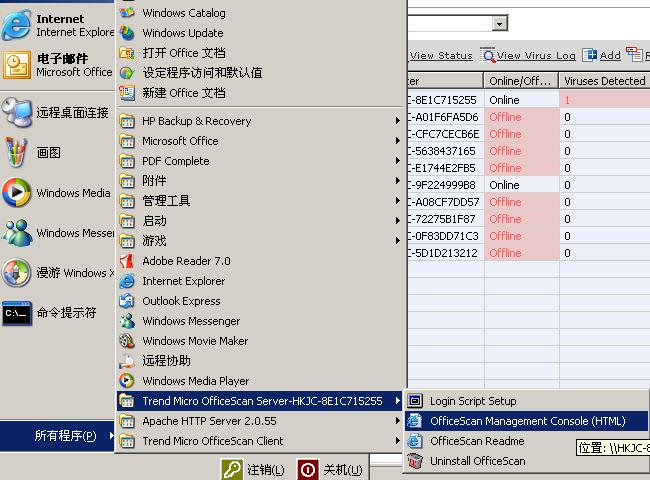Click the Outlook Express icon
The height and width of the screenshot is (480, 650).
(x=127, y=301)
